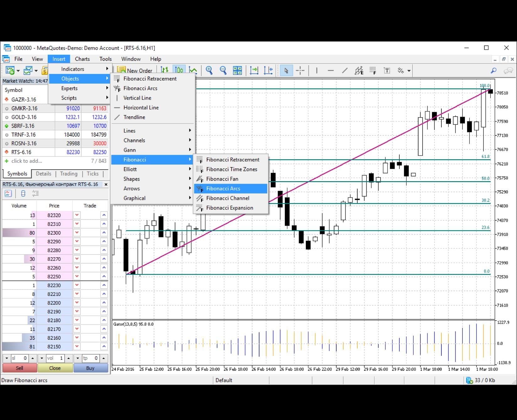
Task: Click 'click to add' in Market Watch
Action: pos(27,161)
